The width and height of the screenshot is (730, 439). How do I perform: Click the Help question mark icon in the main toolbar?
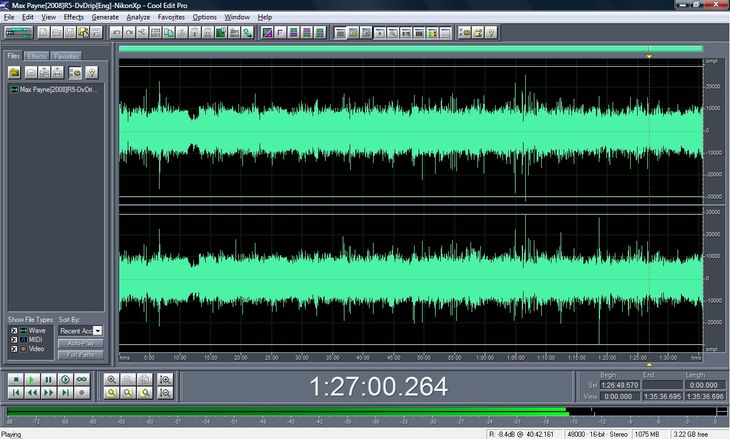[x=491, y=33]
